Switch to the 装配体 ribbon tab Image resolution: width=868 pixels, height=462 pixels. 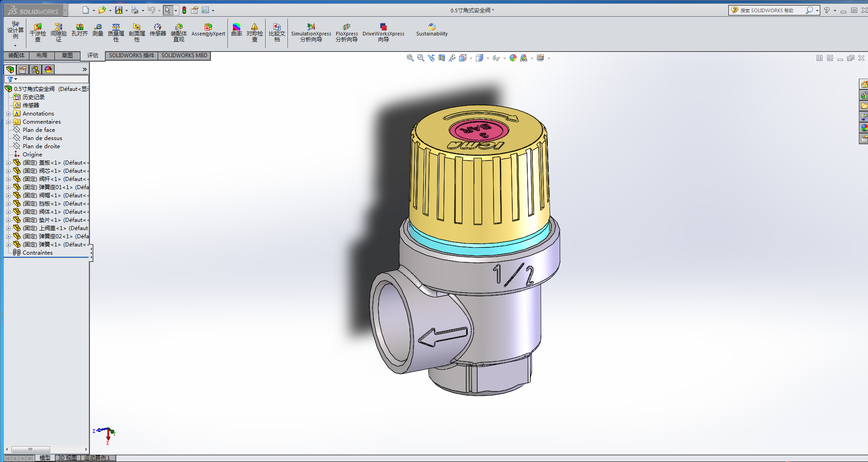point(16,55)
